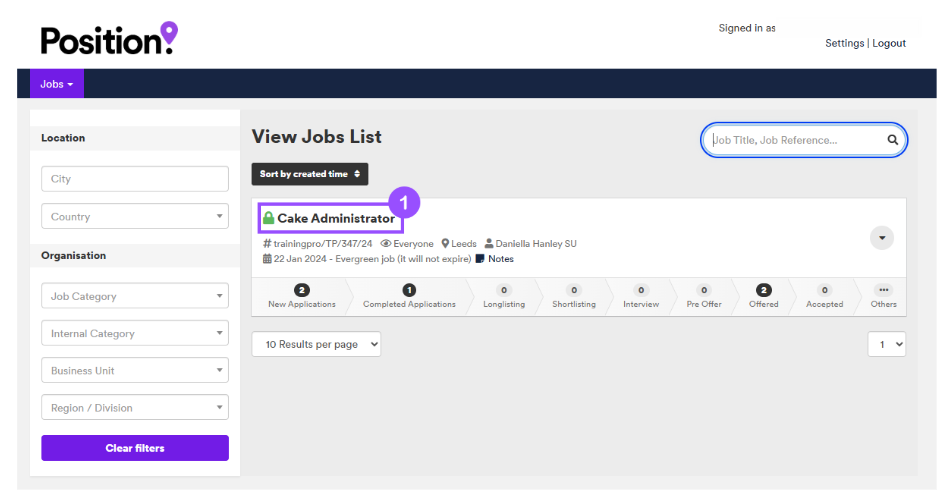Focus the City input field
Viewport: 947px width, 496px height.
135,179
